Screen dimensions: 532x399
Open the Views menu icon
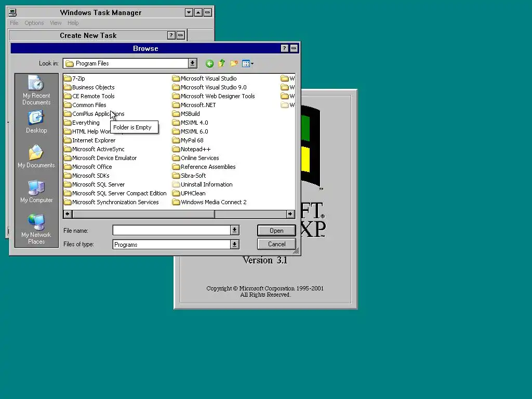[x=248, y=63]
